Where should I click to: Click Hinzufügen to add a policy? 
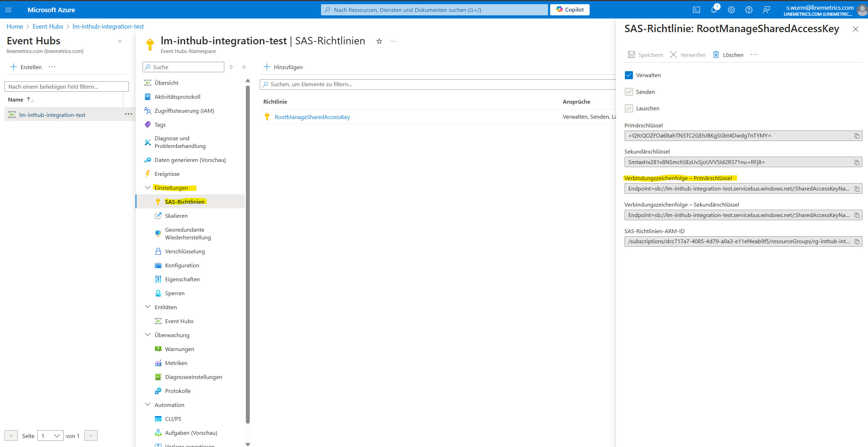[283, 67]
